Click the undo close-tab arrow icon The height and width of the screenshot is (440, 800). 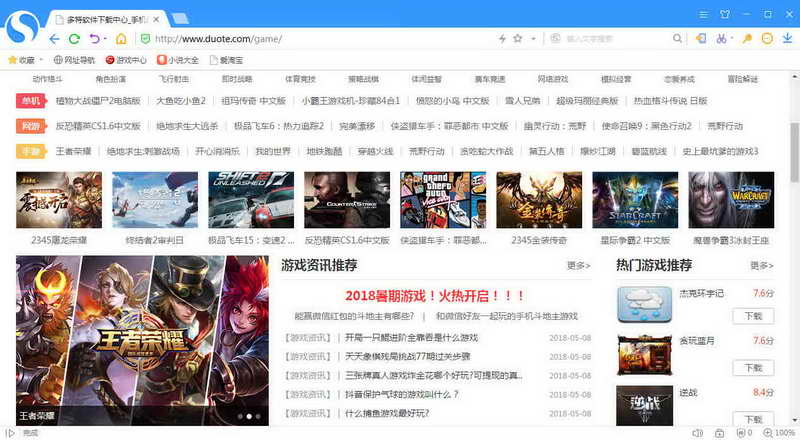pos(94,39)
